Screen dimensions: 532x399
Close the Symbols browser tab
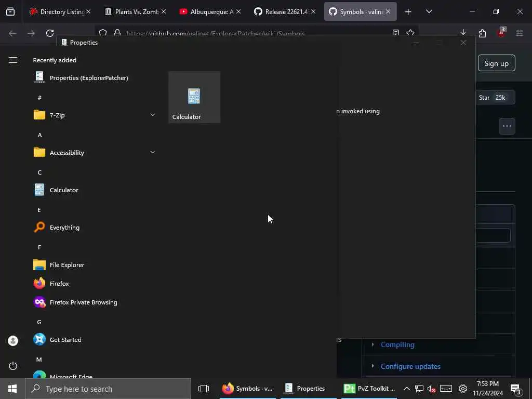tap(388, 11)
